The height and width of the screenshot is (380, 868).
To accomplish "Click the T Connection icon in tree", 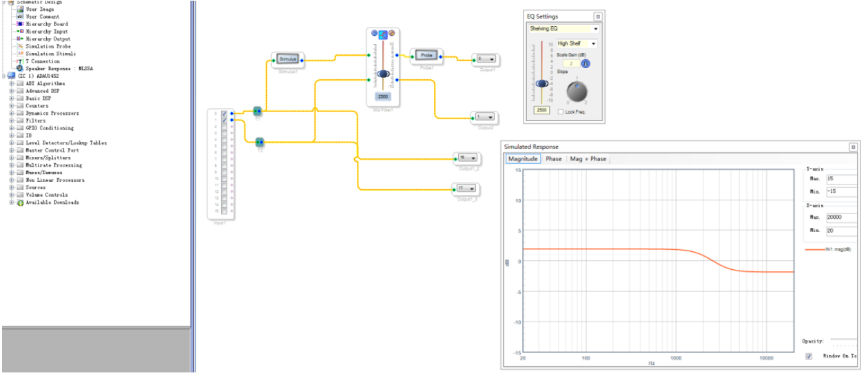I will click(20, 61).
